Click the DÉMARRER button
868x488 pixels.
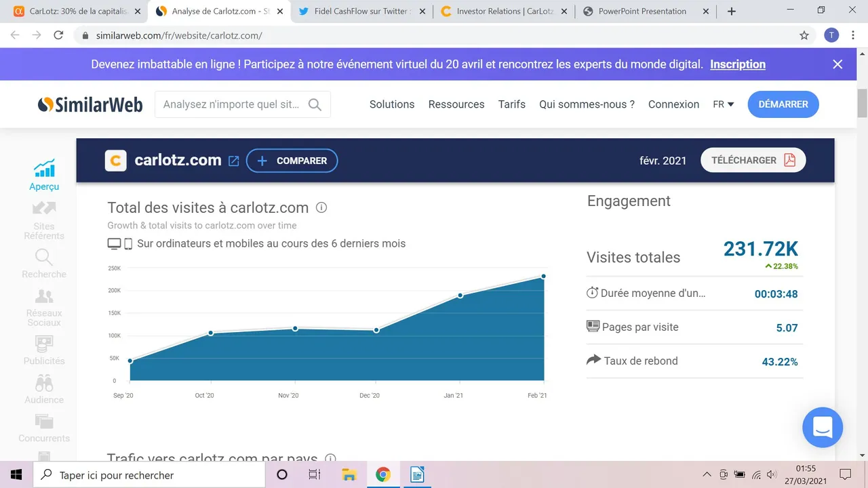pos(783,104)
